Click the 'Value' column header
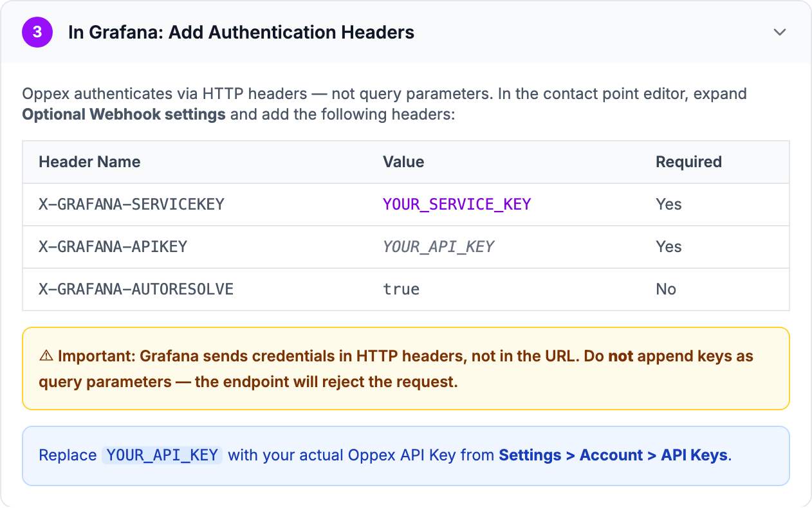Screen dimensions: 812x508 pos(403,162)
